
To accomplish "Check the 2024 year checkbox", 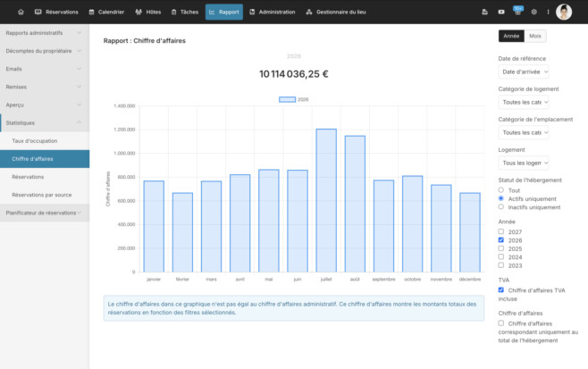I will click(x=501, y=257).
